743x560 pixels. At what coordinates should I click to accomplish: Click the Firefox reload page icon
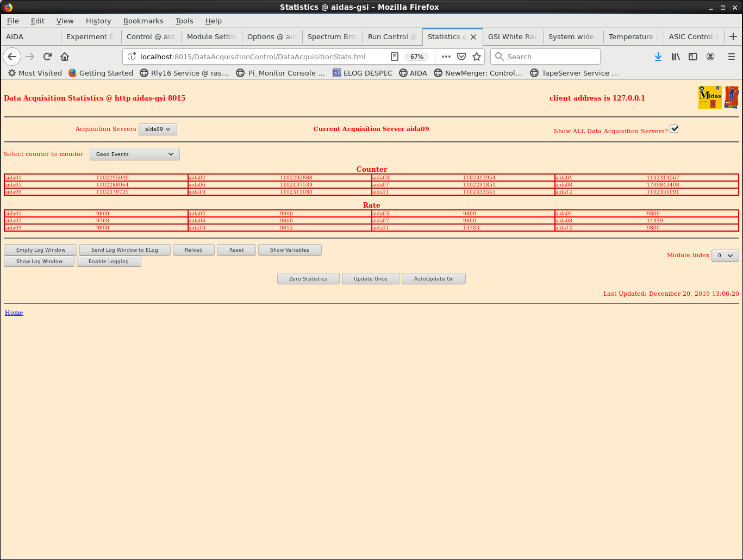tap(47, 57)
